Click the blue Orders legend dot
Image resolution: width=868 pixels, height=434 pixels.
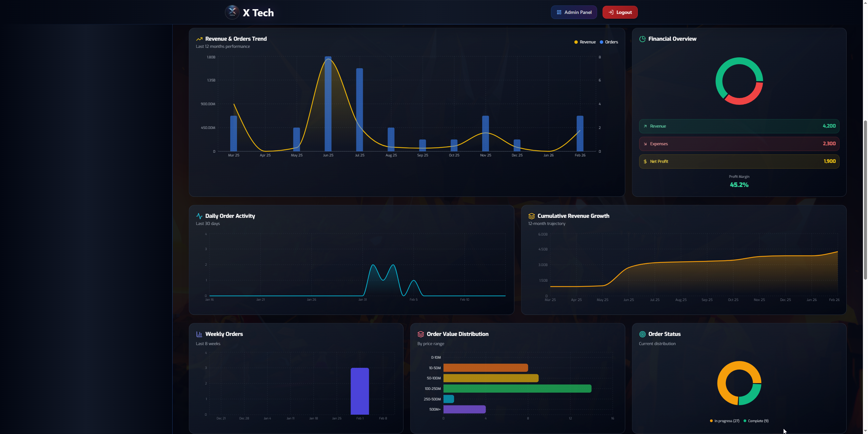601,42
